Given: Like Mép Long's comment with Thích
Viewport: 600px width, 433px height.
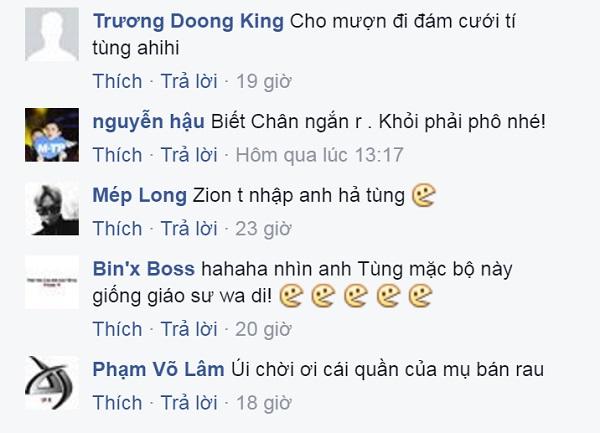Looking at the screenshot, I should [117, 229].
